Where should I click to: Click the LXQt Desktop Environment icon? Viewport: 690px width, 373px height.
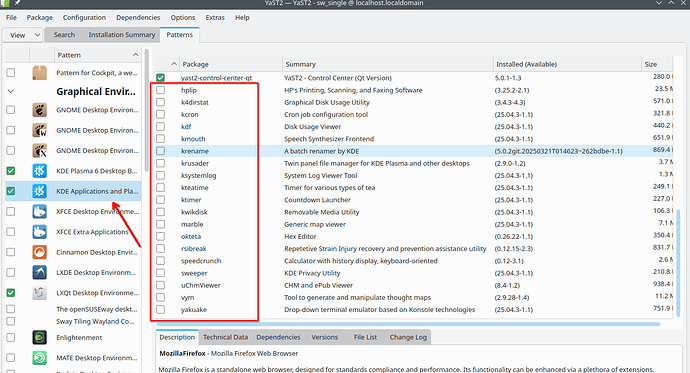40,293
